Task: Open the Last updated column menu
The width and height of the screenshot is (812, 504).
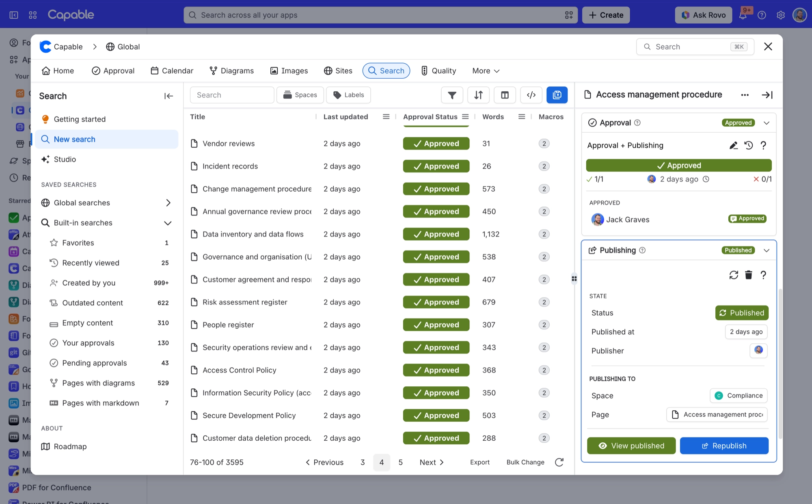Action: 386,117
